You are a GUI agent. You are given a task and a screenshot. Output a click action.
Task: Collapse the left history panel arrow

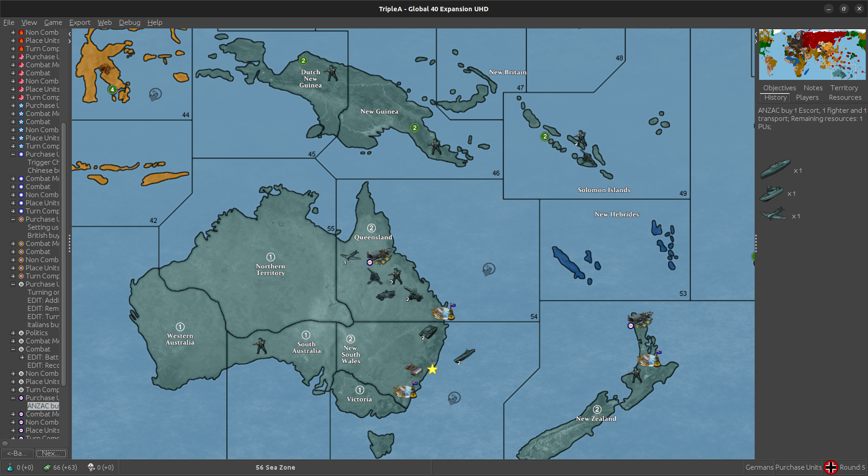click(69, 33)
